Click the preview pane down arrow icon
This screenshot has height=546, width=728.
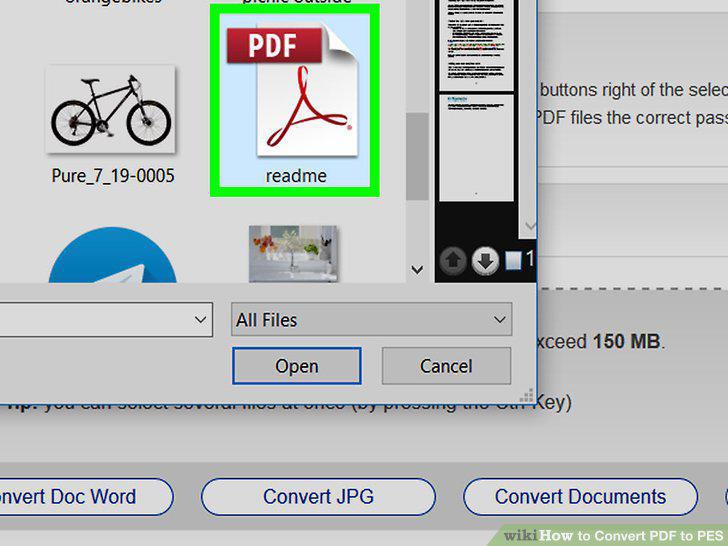[x=485, y=260]
